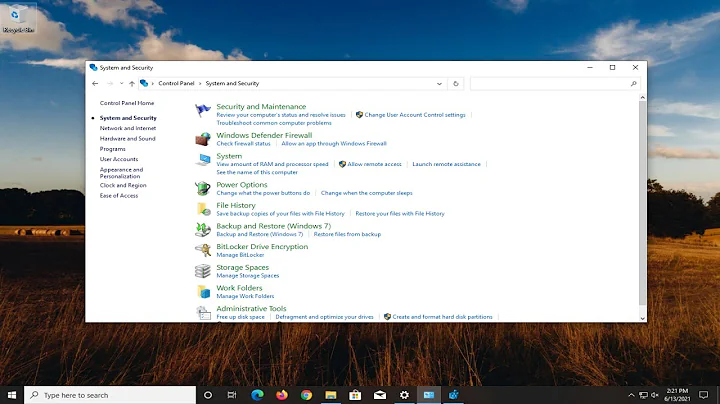720x404 pixels.
Task: Open the Security and Maintenance flag icon
Action: tap(202, 111)
